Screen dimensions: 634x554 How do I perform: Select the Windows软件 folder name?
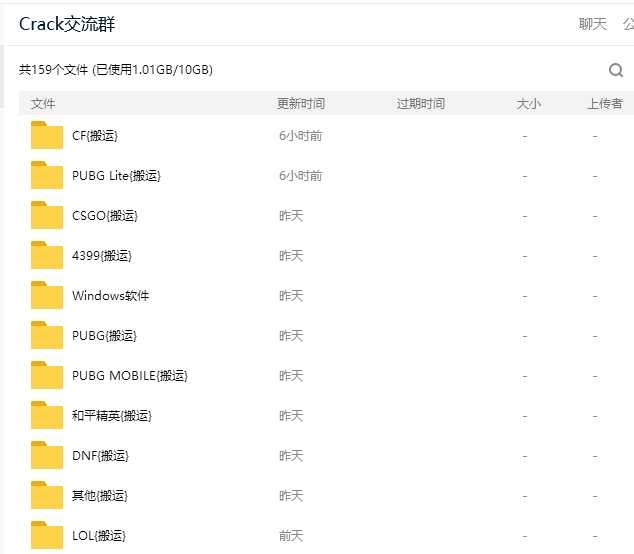(x=110, y=296)
